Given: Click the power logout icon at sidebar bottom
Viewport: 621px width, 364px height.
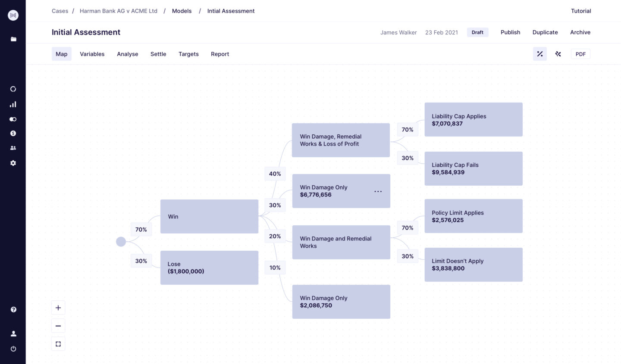Looking at the screenshot, I should click(x=13, y=349).
